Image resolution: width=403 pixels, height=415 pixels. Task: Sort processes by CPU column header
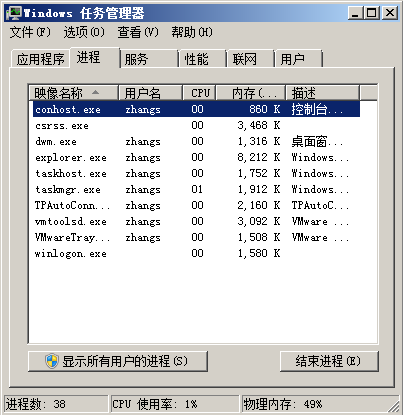200,93
